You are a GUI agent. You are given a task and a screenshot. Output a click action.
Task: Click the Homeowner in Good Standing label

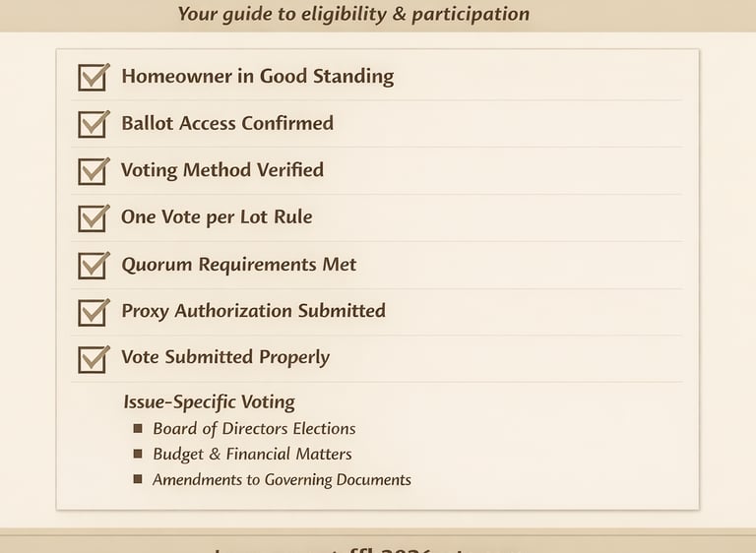point(257,77)
